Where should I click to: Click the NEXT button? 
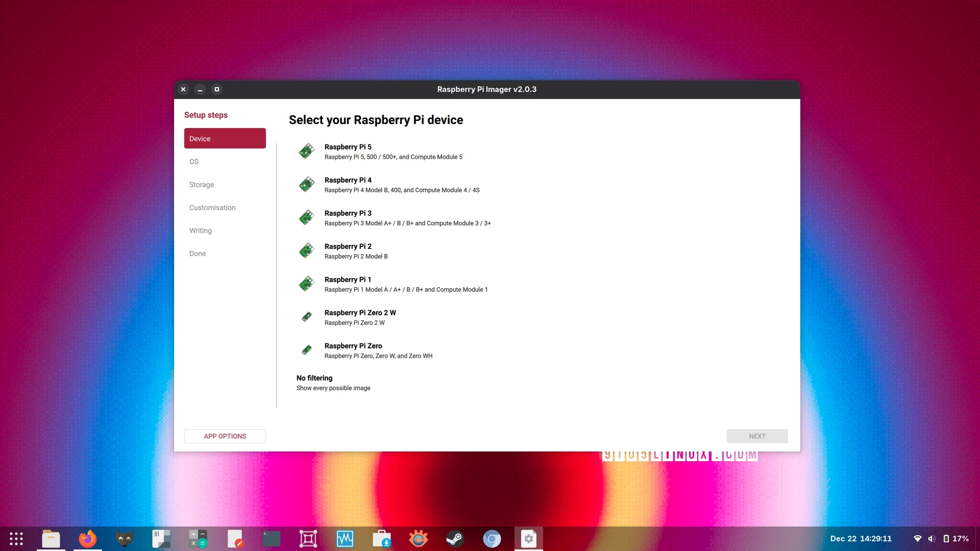tap(757, 436)
